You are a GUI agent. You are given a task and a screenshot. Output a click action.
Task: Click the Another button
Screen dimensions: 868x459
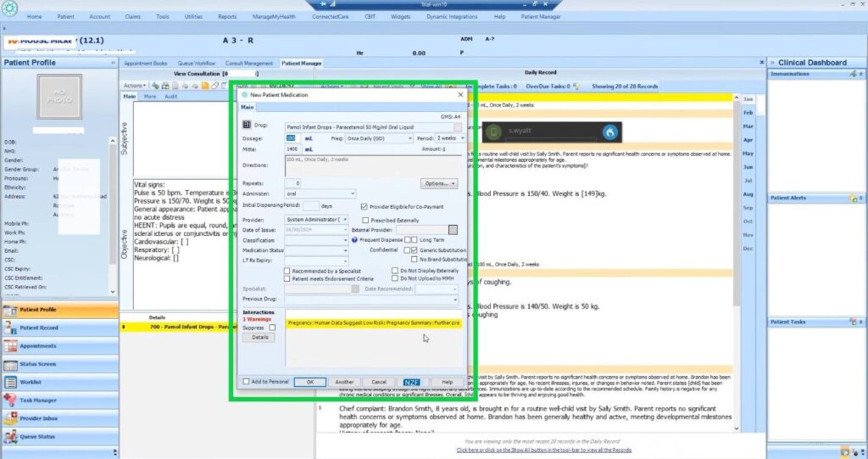[x=344, y=382]
